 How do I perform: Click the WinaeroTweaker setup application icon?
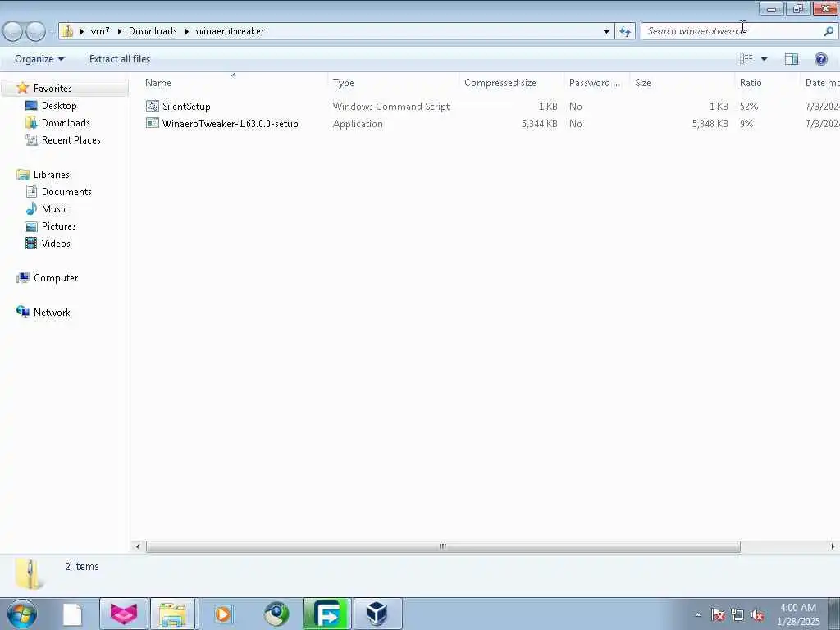153,123
